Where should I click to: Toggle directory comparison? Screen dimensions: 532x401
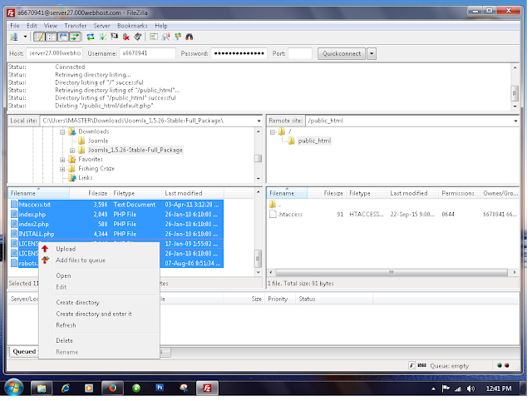[x=165, y=37]
